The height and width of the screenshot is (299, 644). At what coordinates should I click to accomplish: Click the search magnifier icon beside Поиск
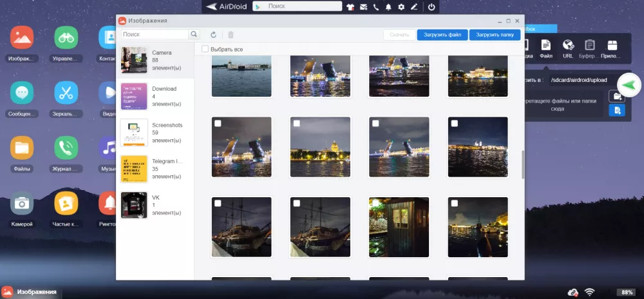click(194, 34)
